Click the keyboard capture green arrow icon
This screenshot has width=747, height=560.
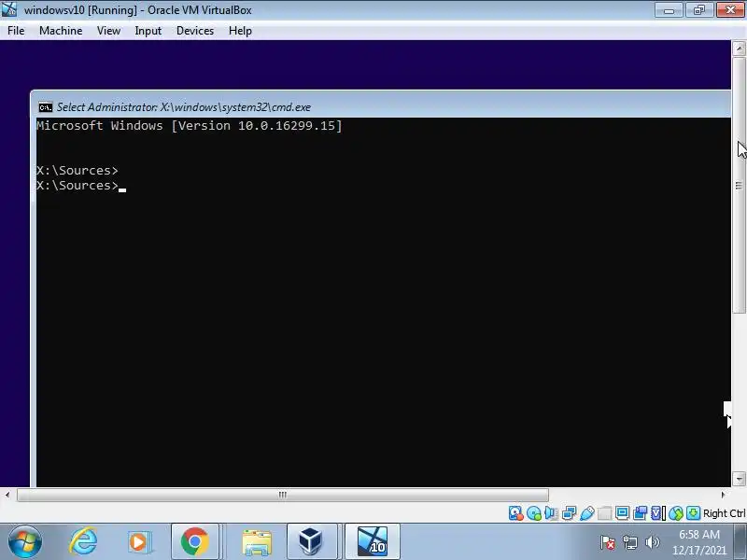point(693,512)
